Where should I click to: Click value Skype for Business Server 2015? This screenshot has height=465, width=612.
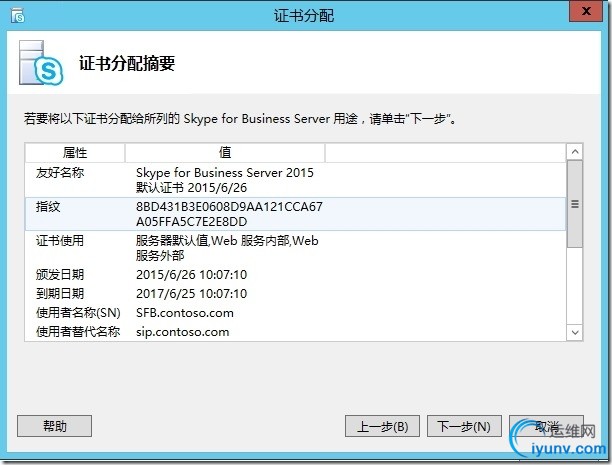tap(225, 173)
